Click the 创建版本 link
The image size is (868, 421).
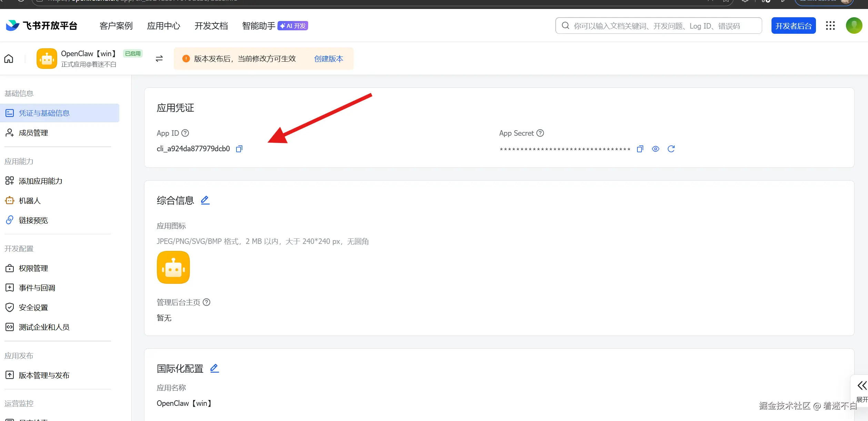329,59
